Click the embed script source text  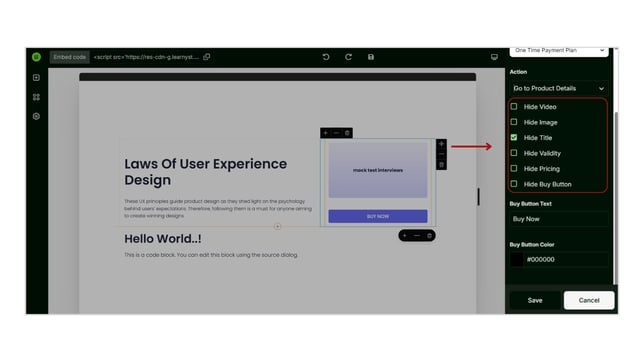tap(146, 57)
